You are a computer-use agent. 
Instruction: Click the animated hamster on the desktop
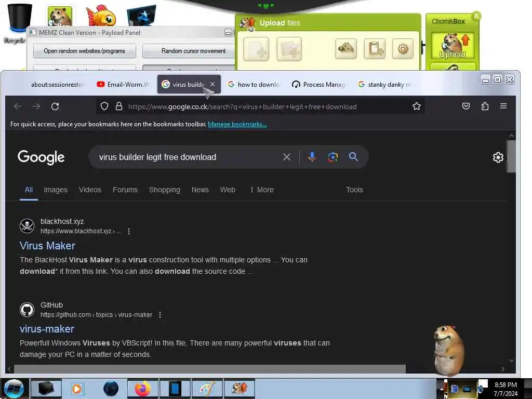point(449,351)
